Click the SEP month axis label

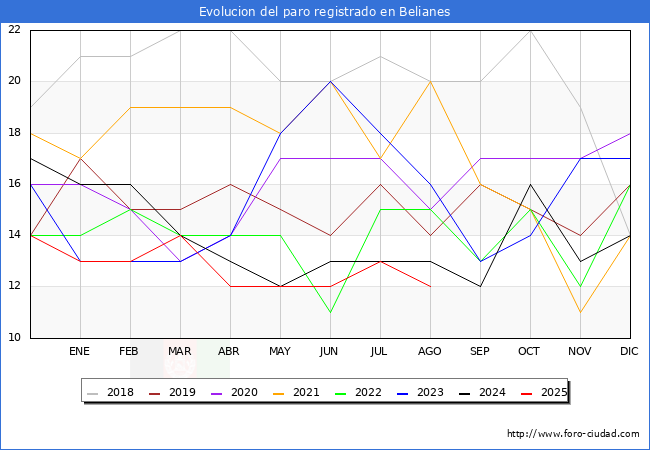(x=480, y=351)
